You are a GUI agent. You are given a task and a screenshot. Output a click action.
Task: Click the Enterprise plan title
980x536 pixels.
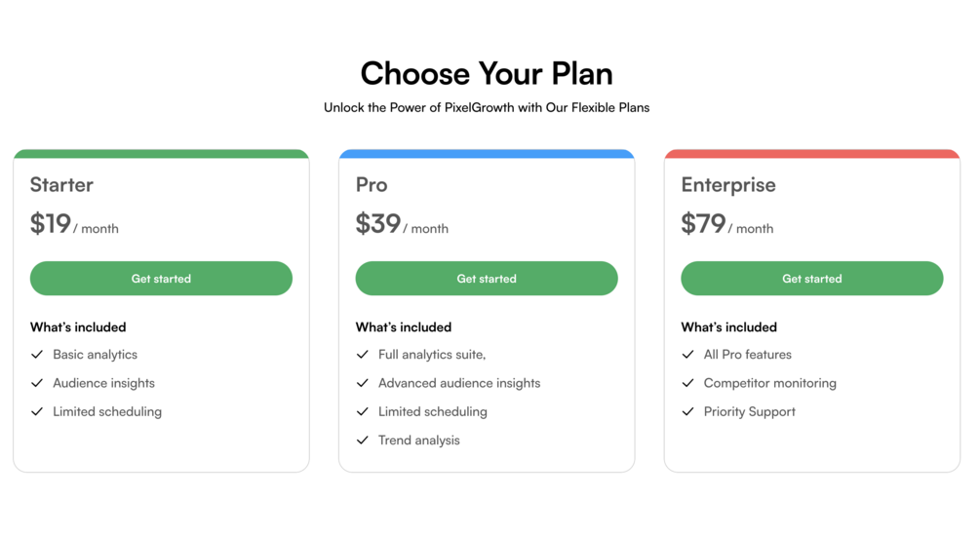[728, 185]
